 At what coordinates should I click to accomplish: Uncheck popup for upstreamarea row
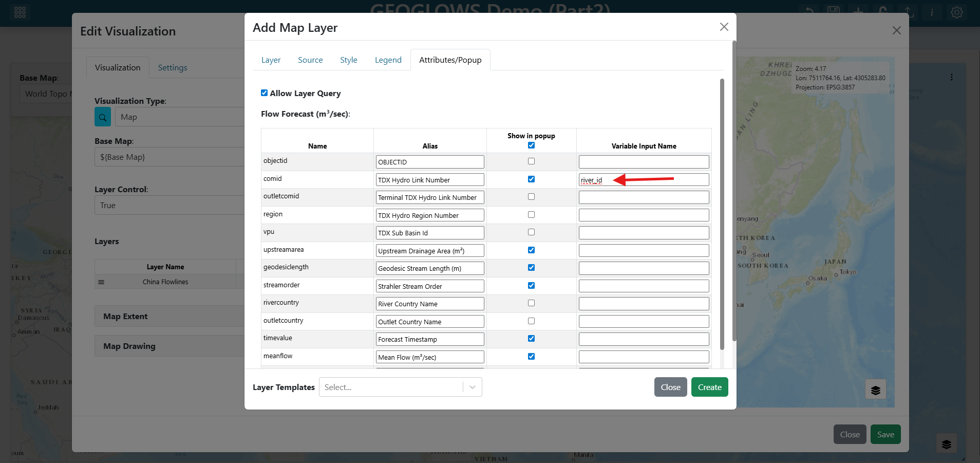pyautogui.click(x=531, y=250)
